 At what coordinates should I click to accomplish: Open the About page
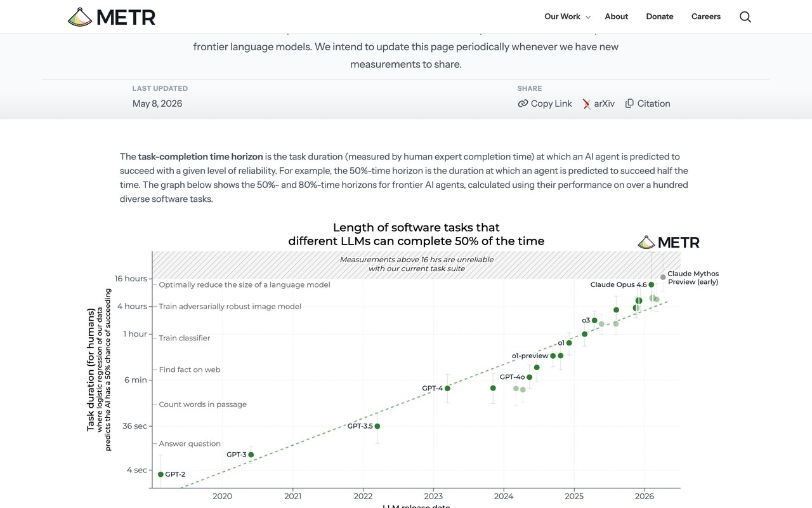tap(617, 17)
